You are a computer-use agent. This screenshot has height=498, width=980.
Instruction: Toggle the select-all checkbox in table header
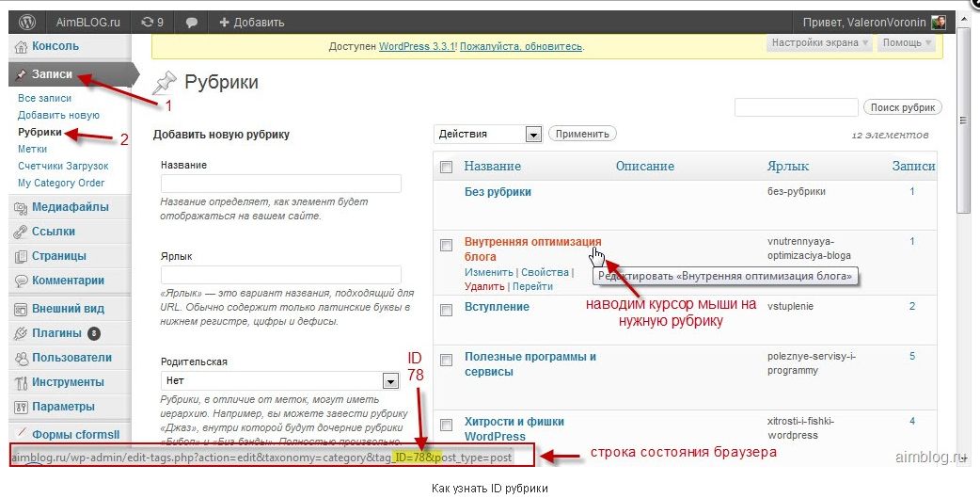point(446,167)
